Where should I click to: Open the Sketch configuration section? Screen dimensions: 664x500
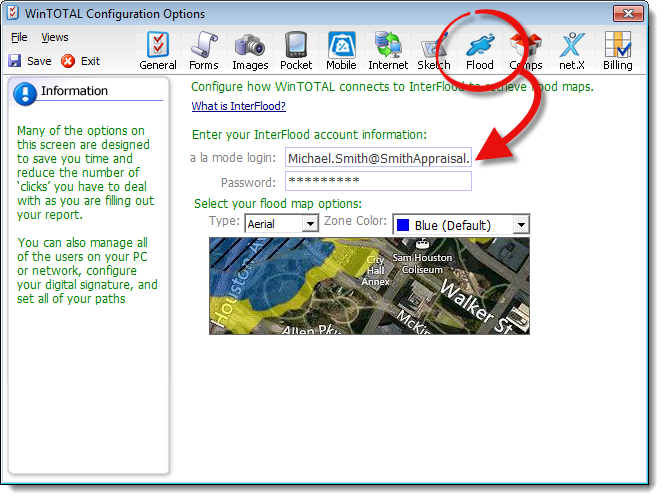coord(434,50)
